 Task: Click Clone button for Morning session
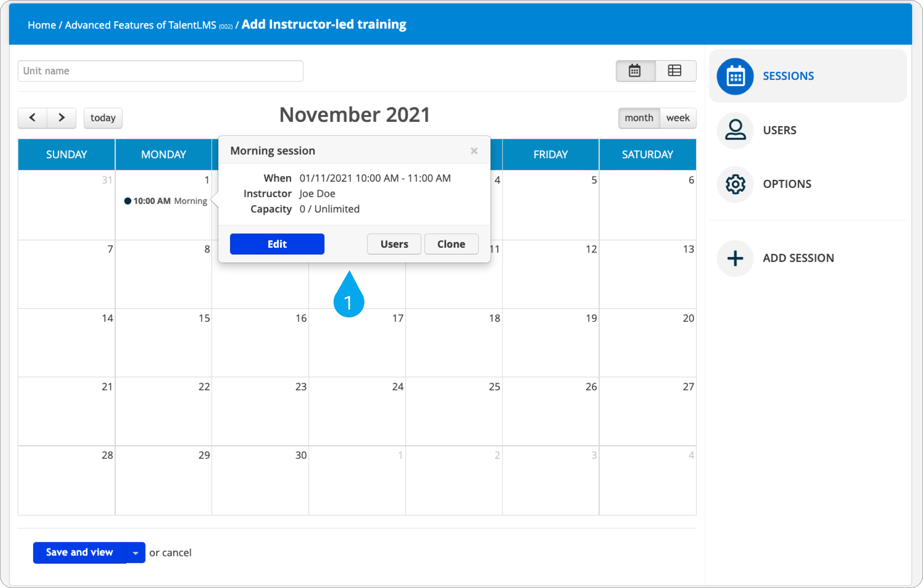[x=451, y=244]
